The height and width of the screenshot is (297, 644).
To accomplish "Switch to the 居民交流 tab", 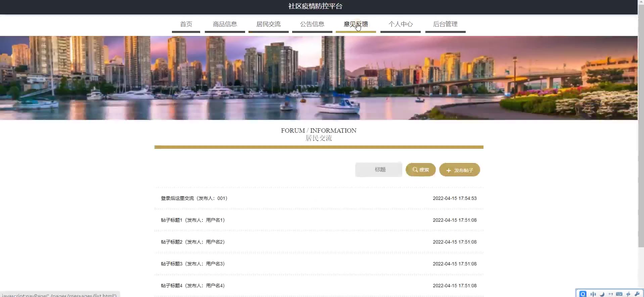I will 268,24.
